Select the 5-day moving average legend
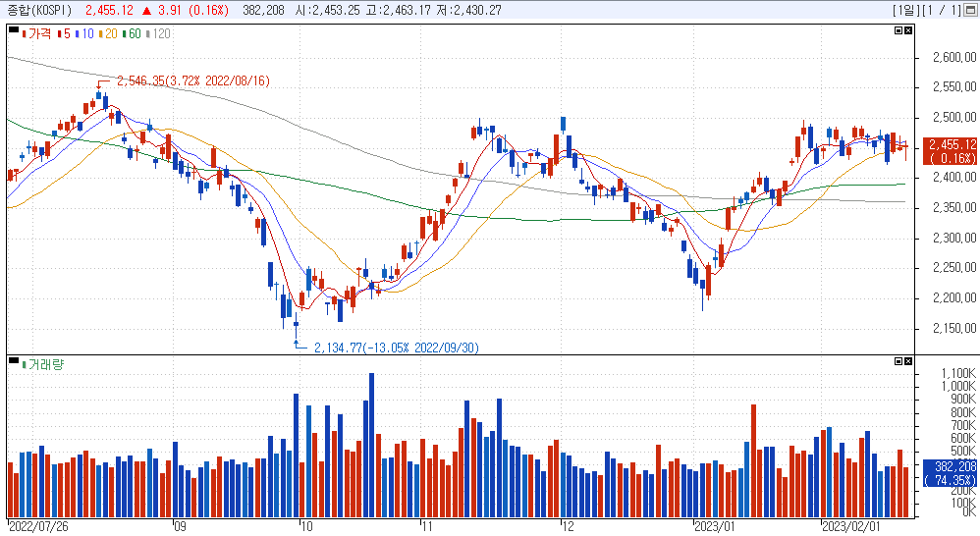The image size is (980, 536). [x=65, y=33]
